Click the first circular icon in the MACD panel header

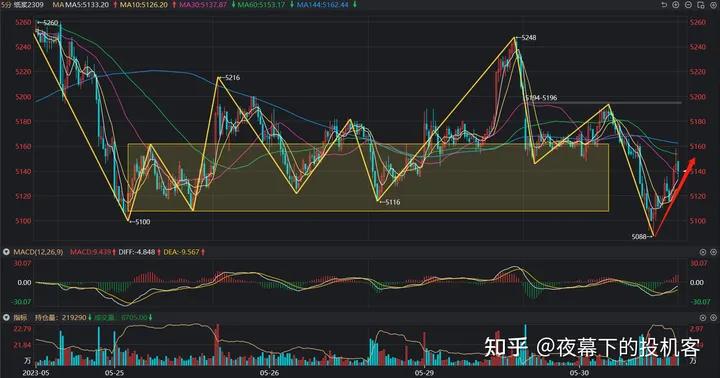703,252
